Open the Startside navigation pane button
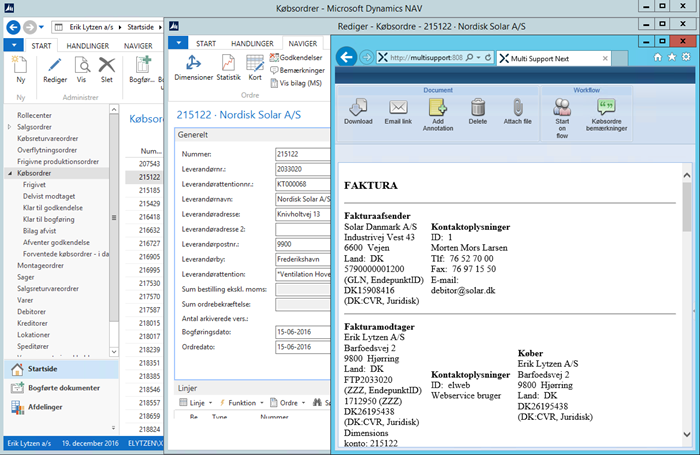This screenshot has width=700, height=455. (x=61, y=369)
